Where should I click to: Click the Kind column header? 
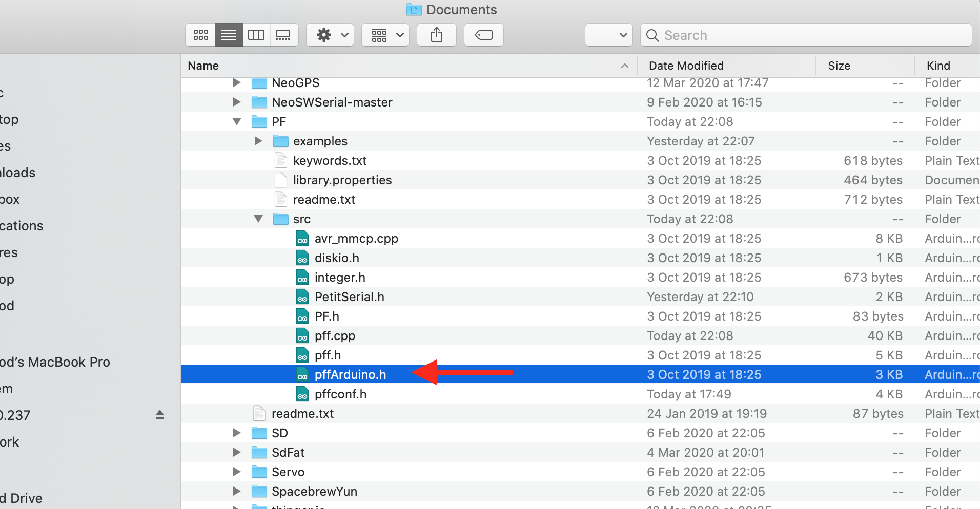pyautogui.click(x=938, y=66)
